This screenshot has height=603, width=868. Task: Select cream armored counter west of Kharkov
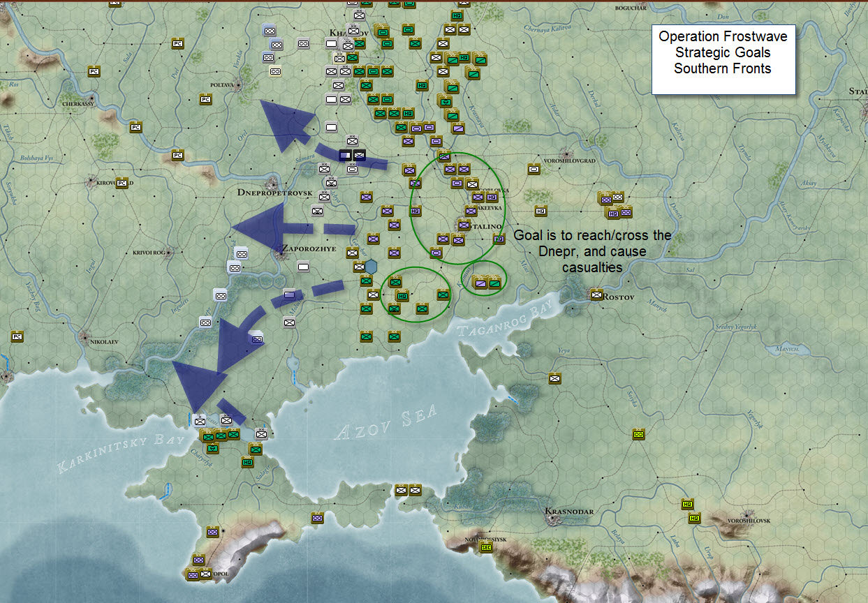pos(275,71)
